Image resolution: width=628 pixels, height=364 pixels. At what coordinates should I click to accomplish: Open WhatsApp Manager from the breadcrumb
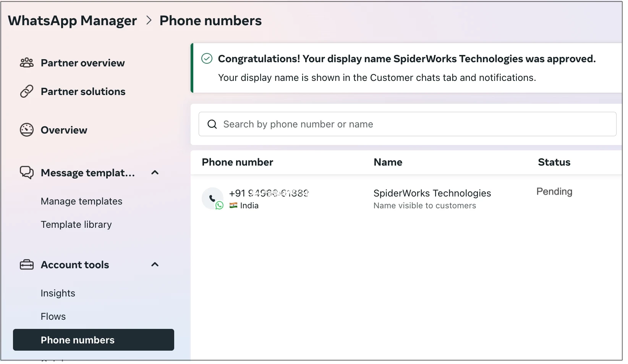(x=72, y=21)
